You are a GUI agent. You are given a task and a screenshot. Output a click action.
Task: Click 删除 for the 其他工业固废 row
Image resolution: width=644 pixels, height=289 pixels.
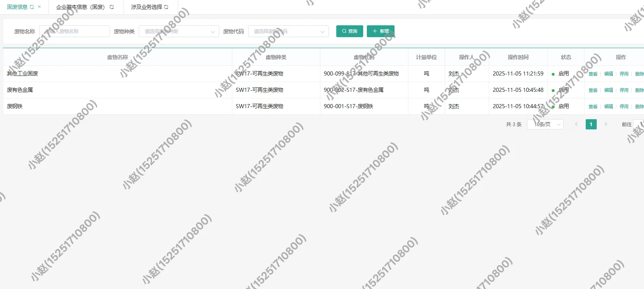[x=640, y=74]
